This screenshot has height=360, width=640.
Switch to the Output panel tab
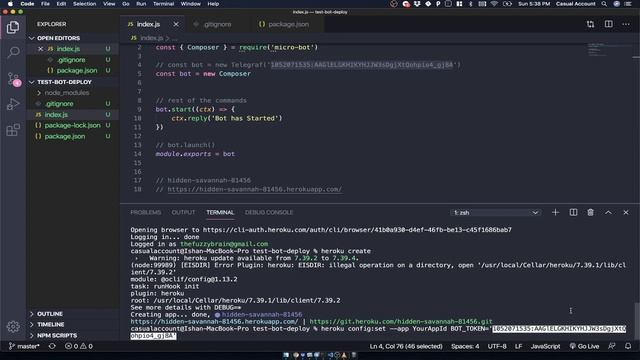coord(183,212)
